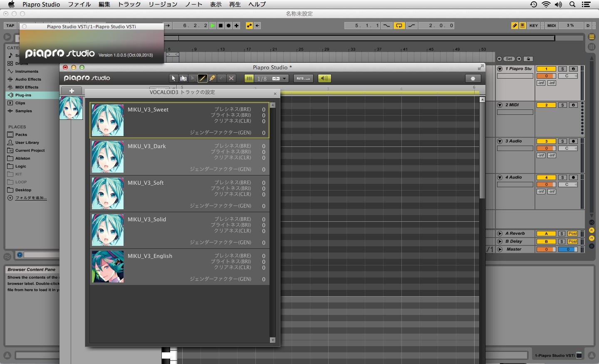This screenshot has height=364, width=599.
Task: Click Ableton's green play button
Action: [x=213, y=25]
